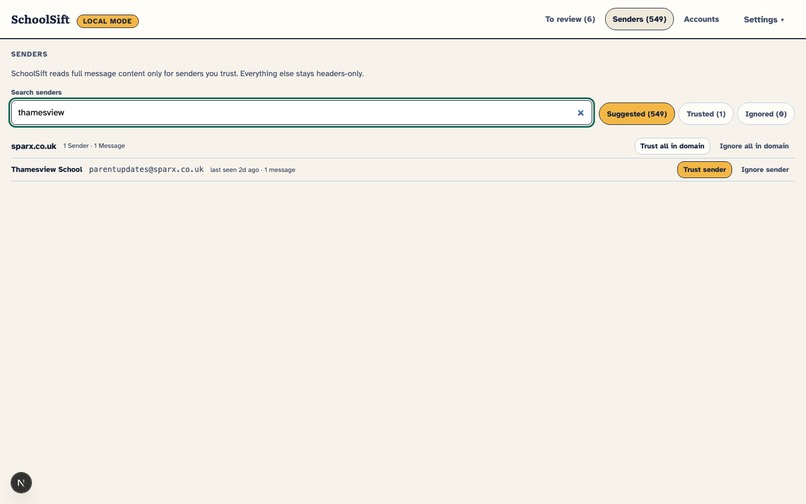Click the '1 Sender · 1 Message' label
Image resolution: width=806 pixels, height=504 pixels.
(x=94, y=146)
